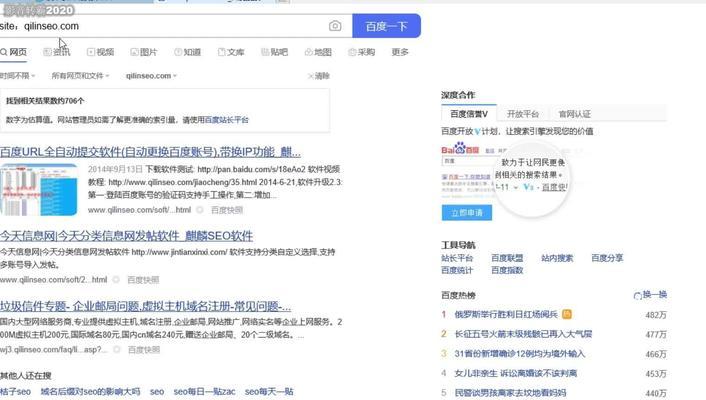706x400 pixels.
Task: Click 清除 to clear filters
Action: click(x=319, y=76)
